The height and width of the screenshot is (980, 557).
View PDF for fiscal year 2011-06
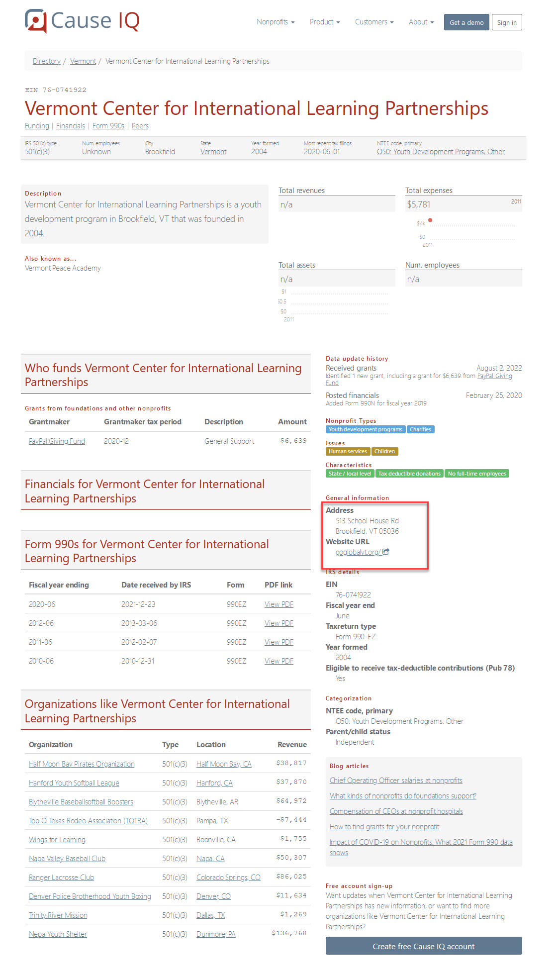point(279,642)
